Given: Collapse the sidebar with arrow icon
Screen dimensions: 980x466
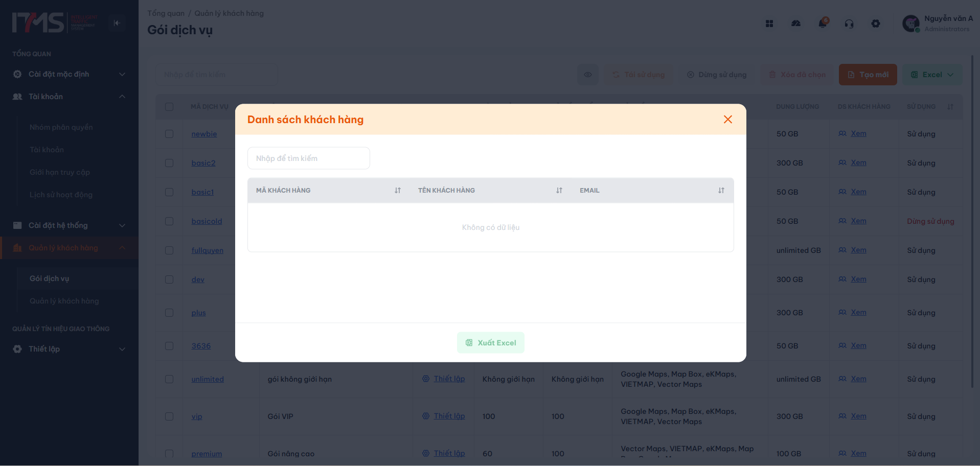Looking at the screenshot, I should (x=117, y=23).
